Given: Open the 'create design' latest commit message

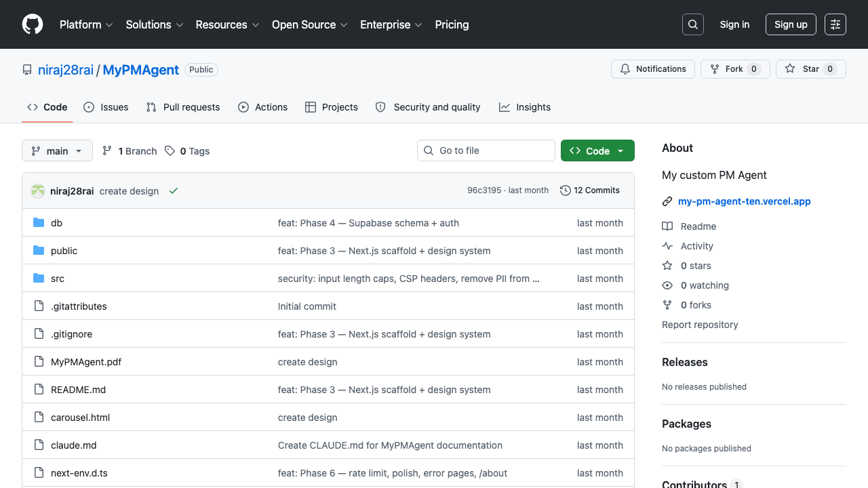Looking at the screenshot, I should point(129,191).
